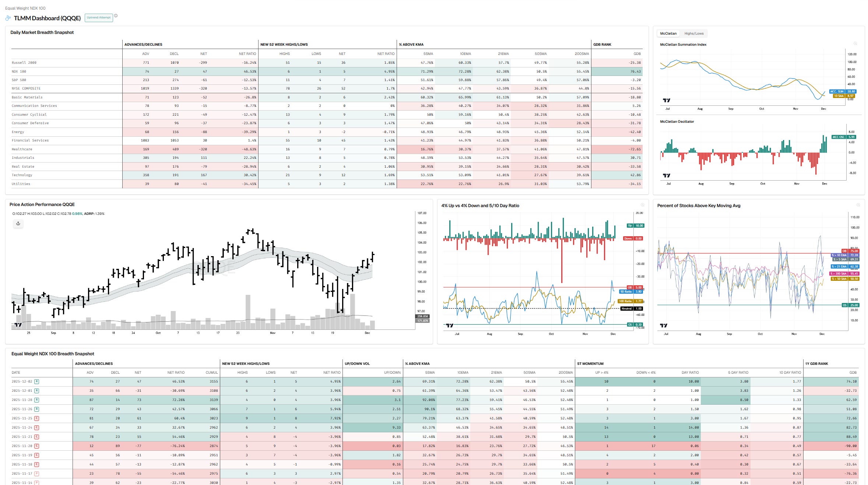The height and width of the screenshot is (485, 868).
Task: Click expand icon on Percent Above Key MA panel
Action: tap(858, 205)
